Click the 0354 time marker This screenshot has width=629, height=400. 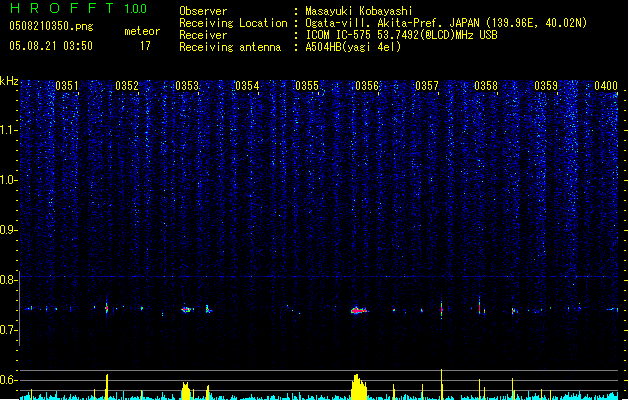click(247, 86)
